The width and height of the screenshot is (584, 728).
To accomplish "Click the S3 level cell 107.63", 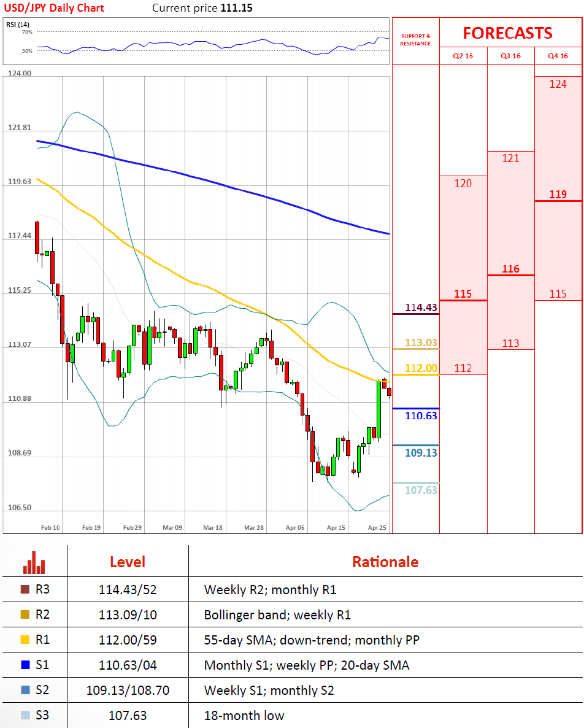I will 128,715.
